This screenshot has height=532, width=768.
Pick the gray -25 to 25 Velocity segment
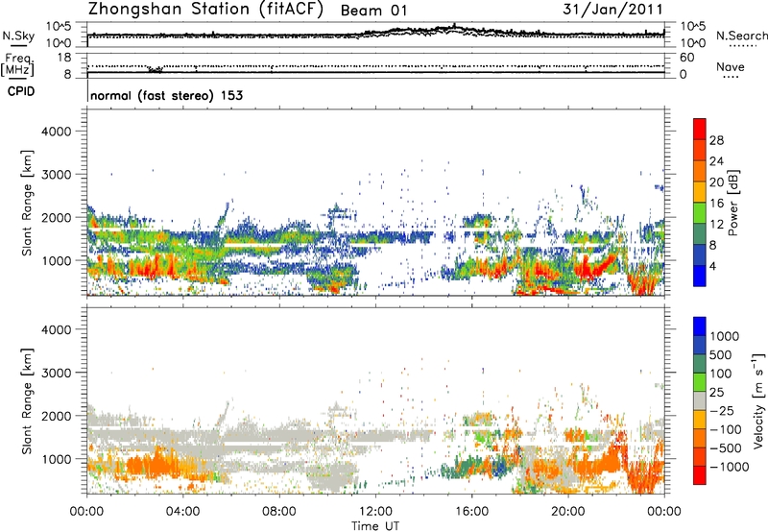point(700,400)
